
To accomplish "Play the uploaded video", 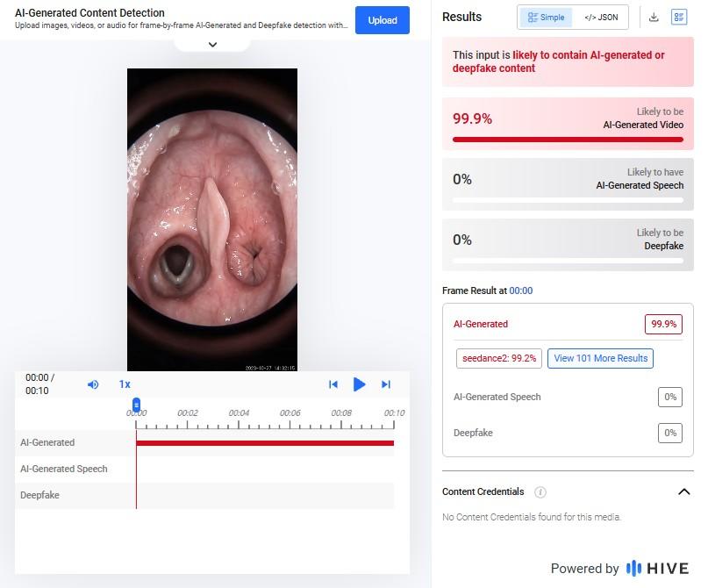I will [360, 384].
